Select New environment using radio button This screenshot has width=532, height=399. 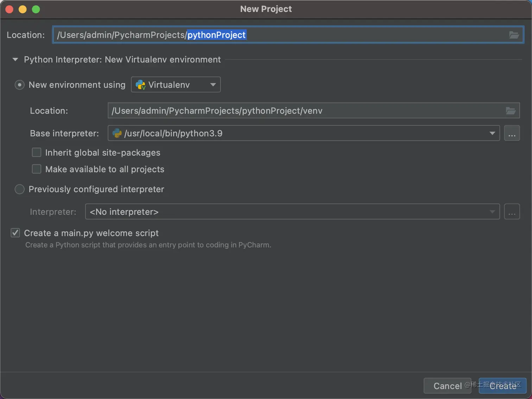tap(19, 85)
